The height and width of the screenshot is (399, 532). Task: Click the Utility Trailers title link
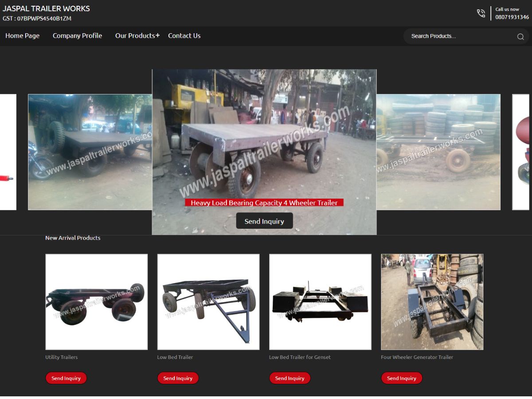point(61,357)
